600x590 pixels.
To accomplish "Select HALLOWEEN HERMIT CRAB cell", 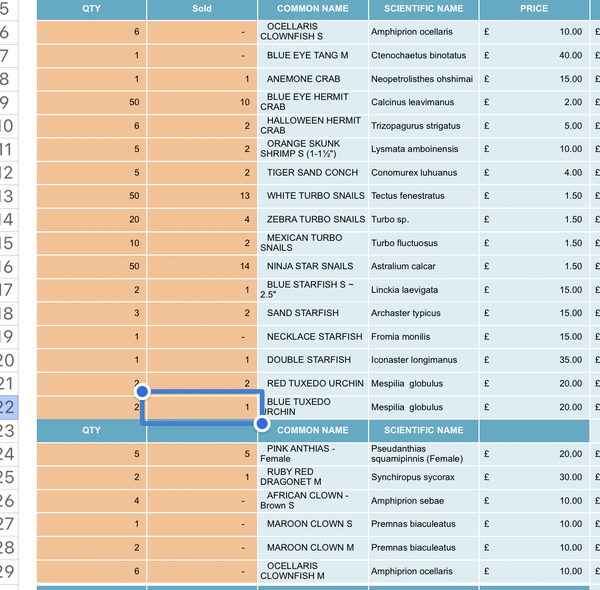I will pyautogui.click(x=313, y=126).
